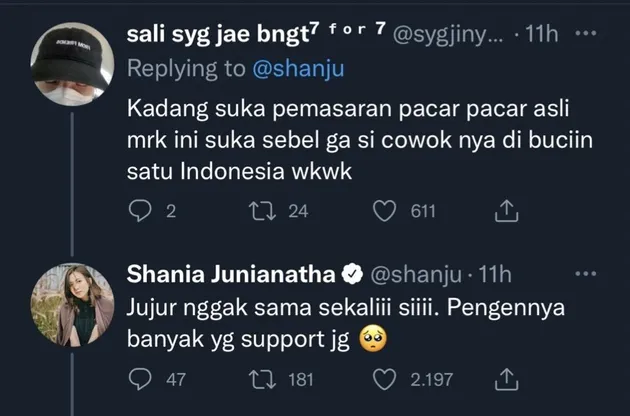
Task: Share the sali syg jae tweet
Action: click(506, 211)
